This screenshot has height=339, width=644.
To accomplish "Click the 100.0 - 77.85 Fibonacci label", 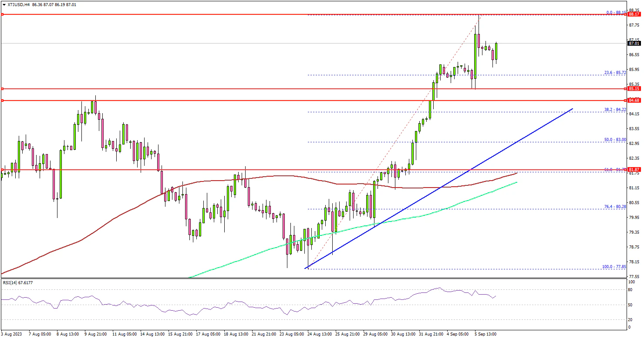I will click(x=614, y=266).
